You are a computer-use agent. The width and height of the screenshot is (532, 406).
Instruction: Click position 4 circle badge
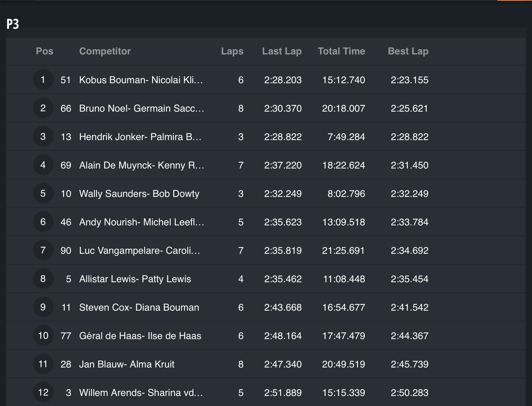pyautogui.click(x=43, y=165)
